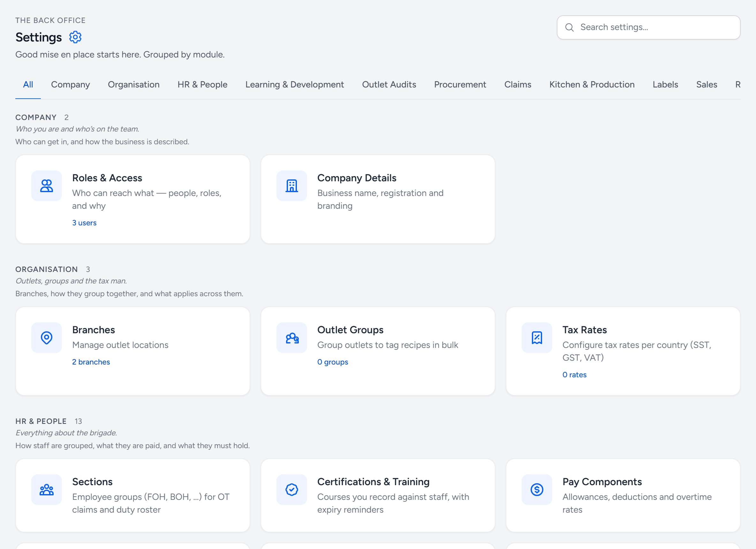Open the Sections card title
The image size is (756, 549).
(x=92, y=482)
